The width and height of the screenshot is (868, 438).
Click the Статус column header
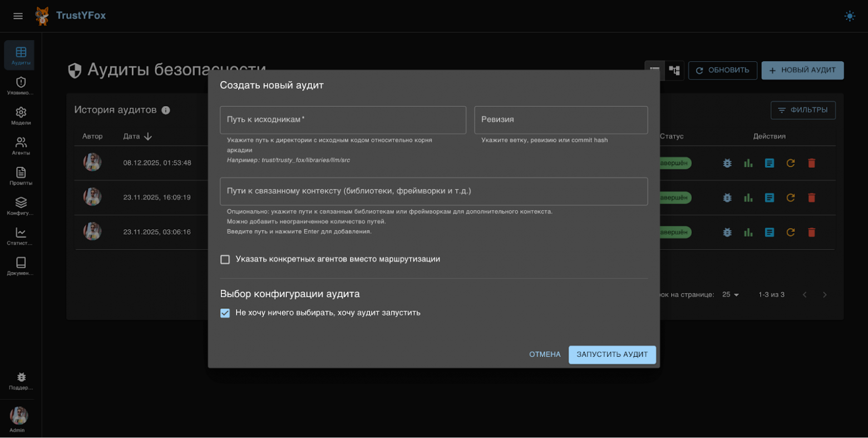tap(672, 136)
